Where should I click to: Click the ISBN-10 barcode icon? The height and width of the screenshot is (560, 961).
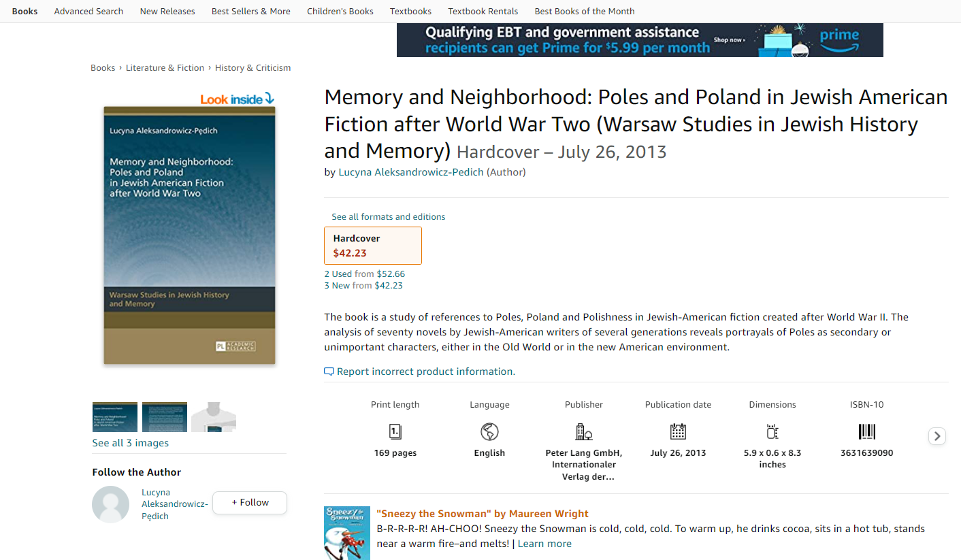867,431
